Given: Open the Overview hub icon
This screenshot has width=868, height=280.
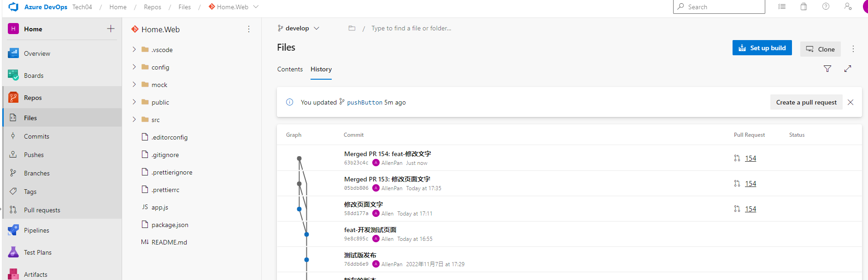Looking at the screenshot, I should pyautogui.click(x=13, y=53).
